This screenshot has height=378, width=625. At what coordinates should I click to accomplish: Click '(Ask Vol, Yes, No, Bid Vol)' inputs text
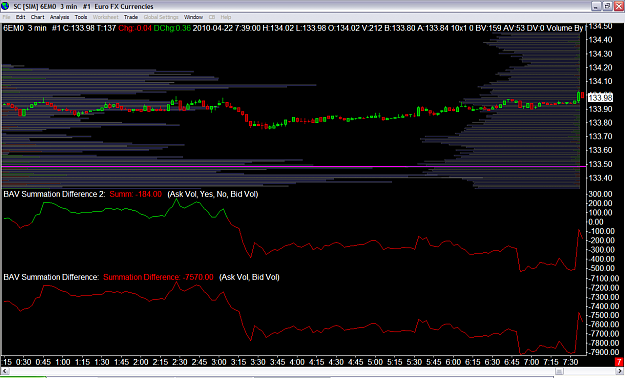pos(213,194)
